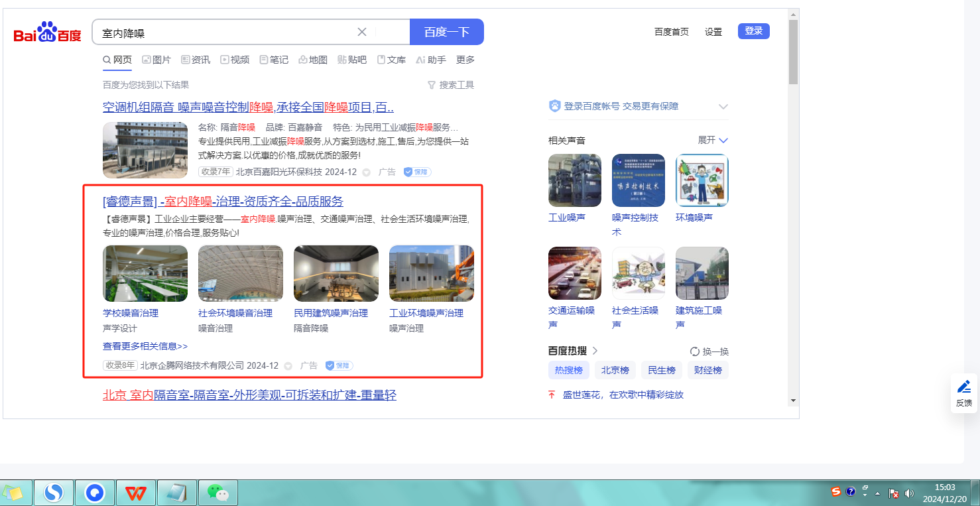Screen dimensions: 980x506
Task: Click the Baidu logo
Action: pyautogui.click(x=47, y=32)
